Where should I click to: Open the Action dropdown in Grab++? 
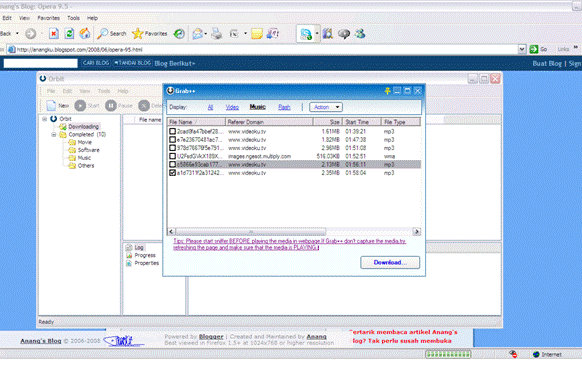[326, 107]
